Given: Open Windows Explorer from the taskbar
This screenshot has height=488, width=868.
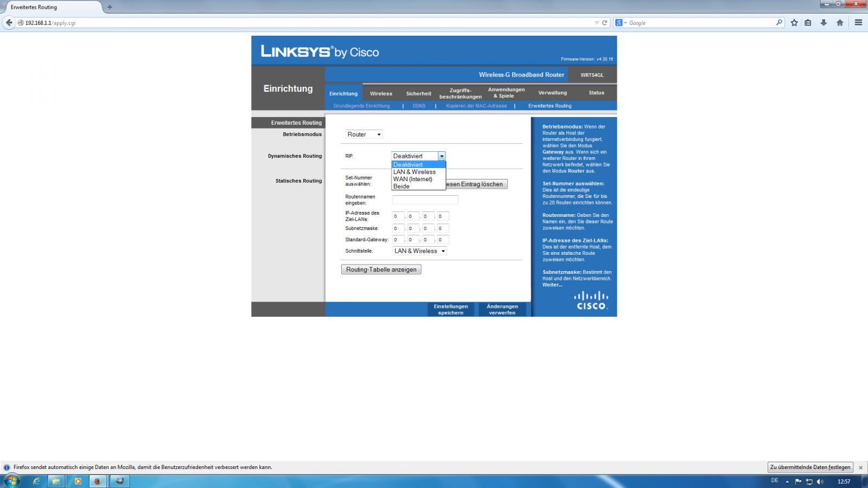Looking at the screenshot, I should coord(56,481).
